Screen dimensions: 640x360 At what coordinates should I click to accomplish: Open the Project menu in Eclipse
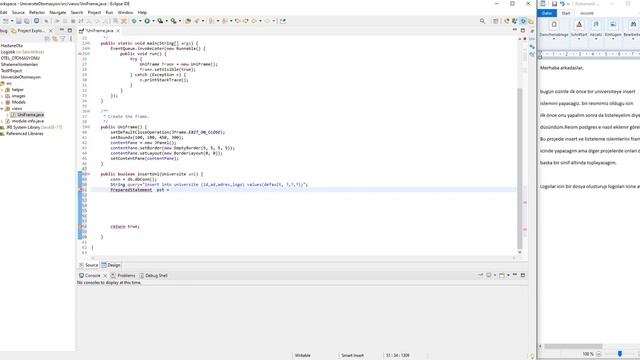[x=94, y=13]
